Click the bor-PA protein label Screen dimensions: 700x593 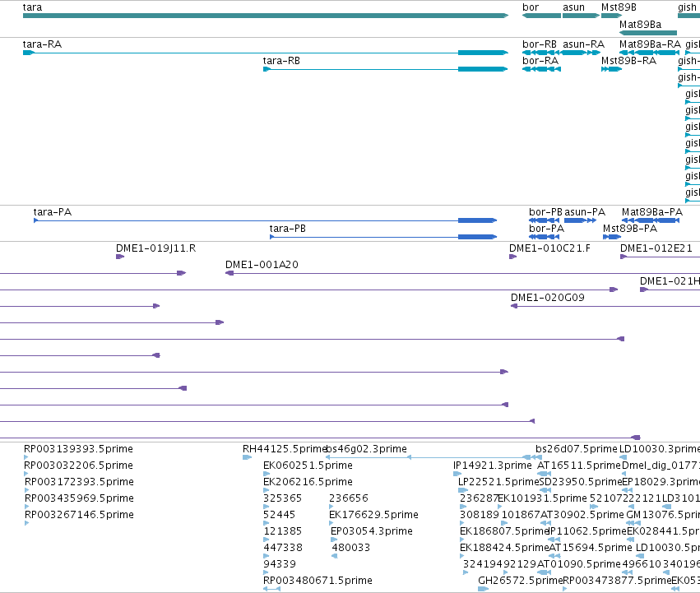[546, 229]
